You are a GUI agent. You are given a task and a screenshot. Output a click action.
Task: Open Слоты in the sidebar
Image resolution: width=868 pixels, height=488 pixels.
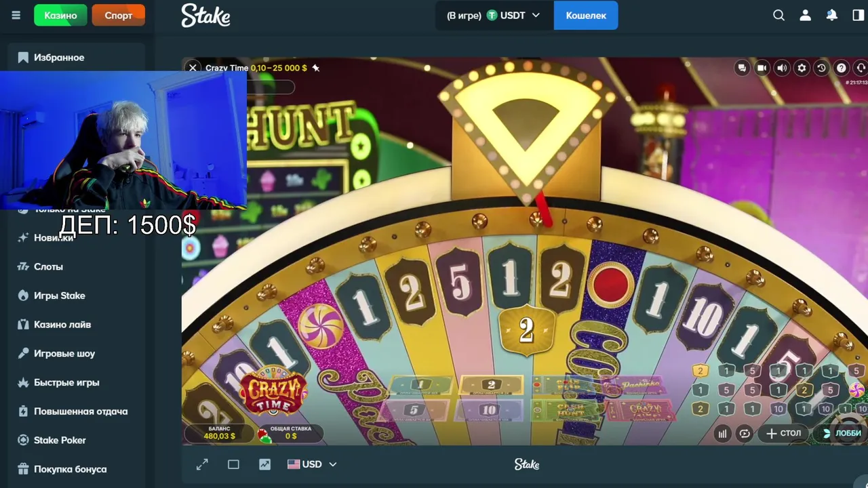(48, 266)
